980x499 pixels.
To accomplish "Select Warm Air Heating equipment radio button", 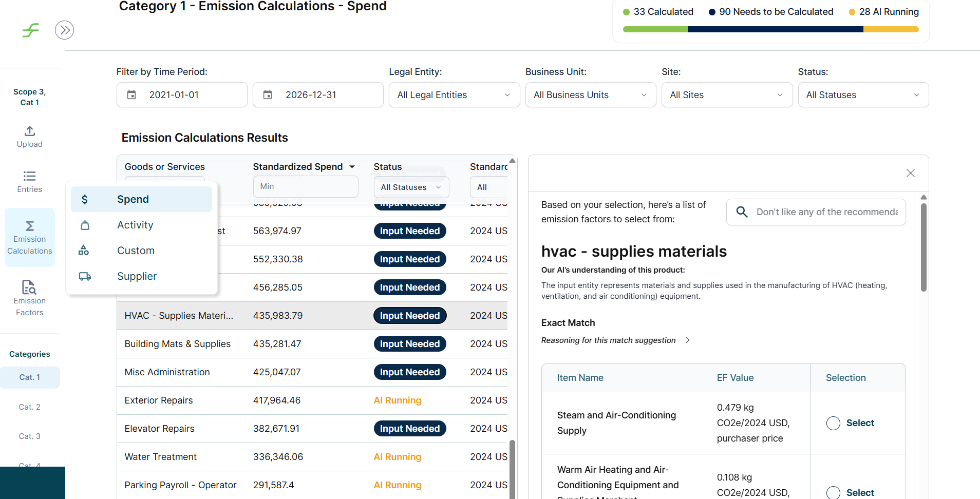I will (833, 492).
